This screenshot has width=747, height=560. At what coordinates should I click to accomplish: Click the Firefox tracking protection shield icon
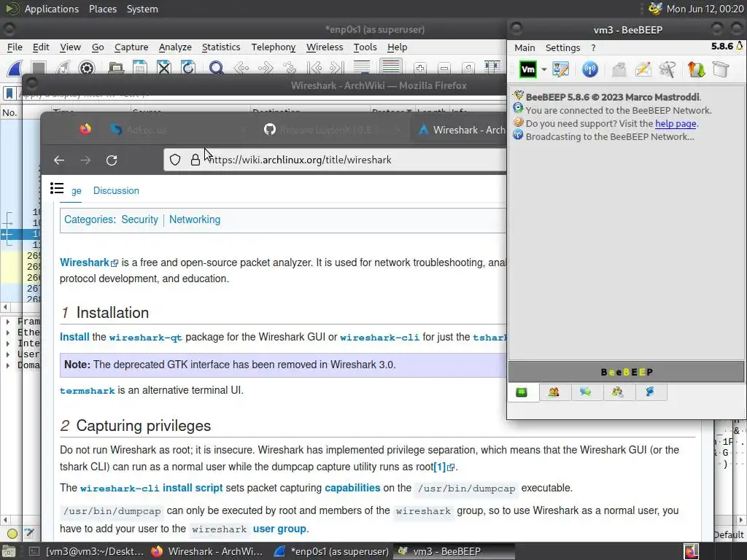click(x=175, y=160)
